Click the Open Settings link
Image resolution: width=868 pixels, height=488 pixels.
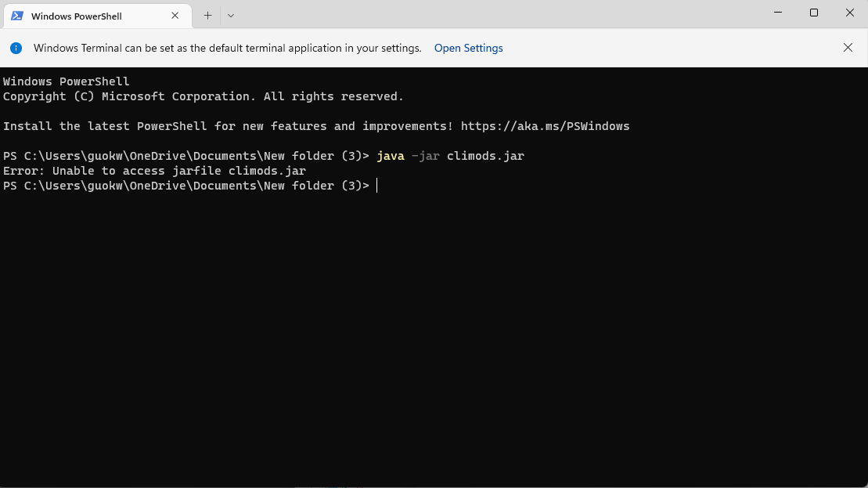(x=468, y=49)
